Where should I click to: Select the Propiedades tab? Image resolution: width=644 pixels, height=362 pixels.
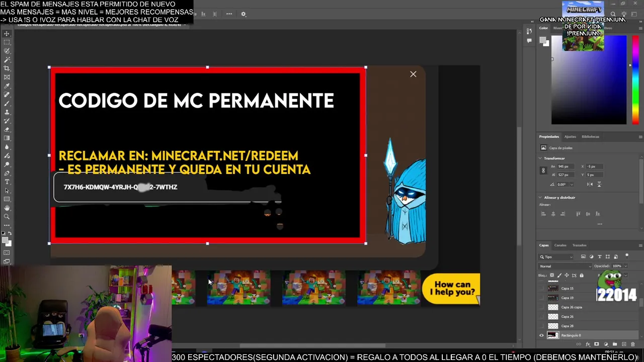[549, 137]
